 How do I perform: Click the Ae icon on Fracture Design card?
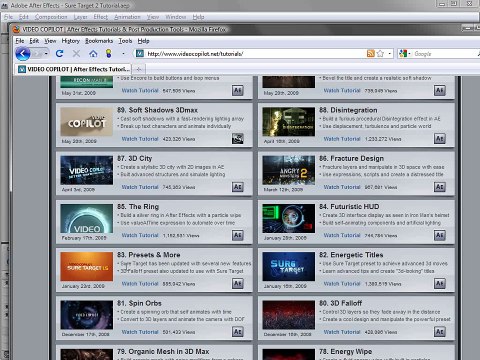pos(440,187)
